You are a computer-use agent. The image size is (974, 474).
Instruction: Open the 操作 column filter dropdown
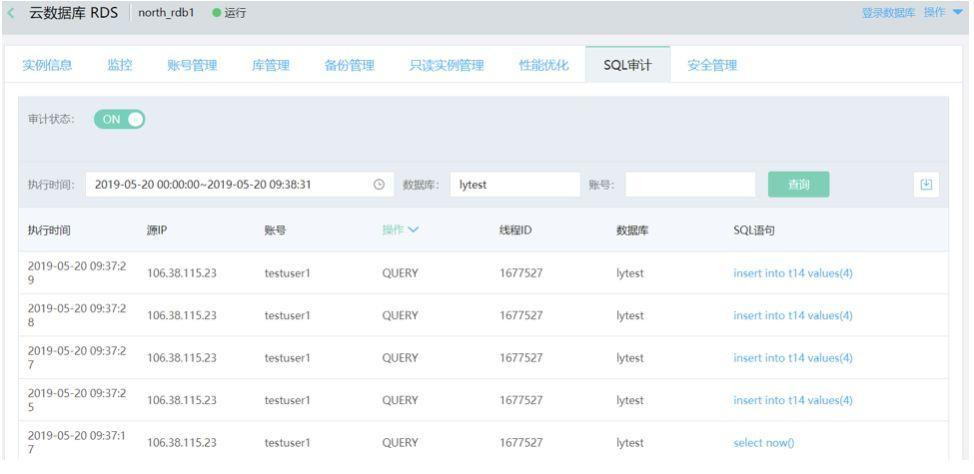pos(401,230)
